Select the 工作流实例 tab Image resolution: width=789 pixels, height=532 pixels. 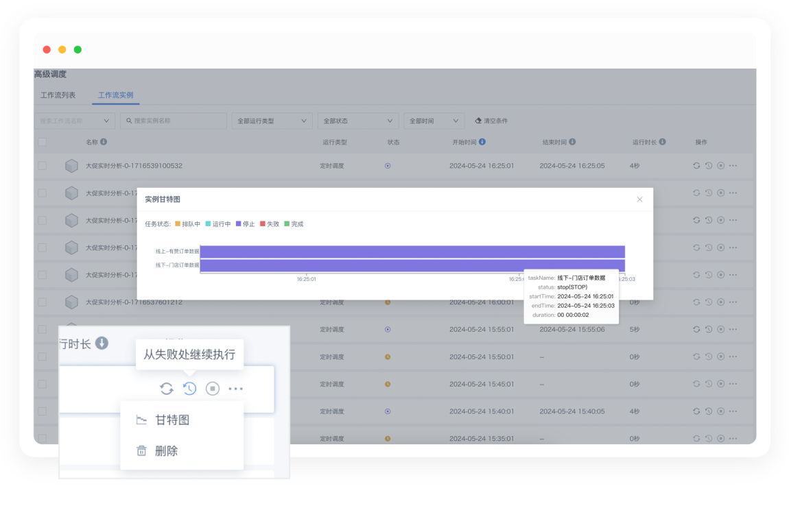116,95
